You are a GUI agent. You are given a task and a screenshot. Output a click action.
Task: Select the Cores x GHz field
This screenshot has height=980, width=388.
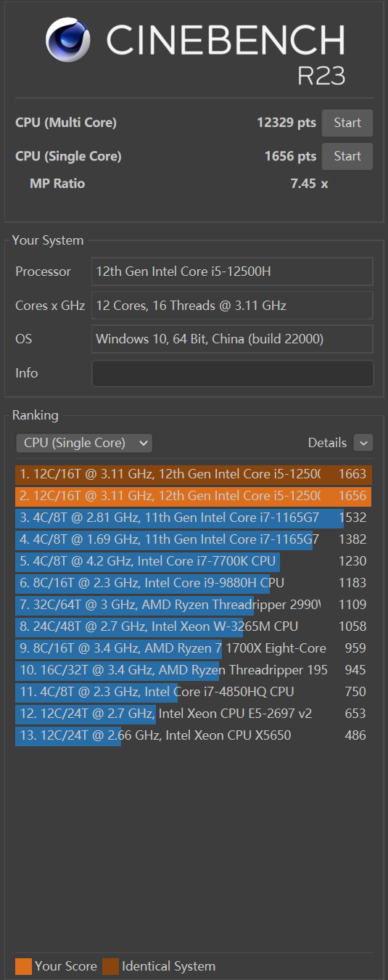(x=232, y=306)
